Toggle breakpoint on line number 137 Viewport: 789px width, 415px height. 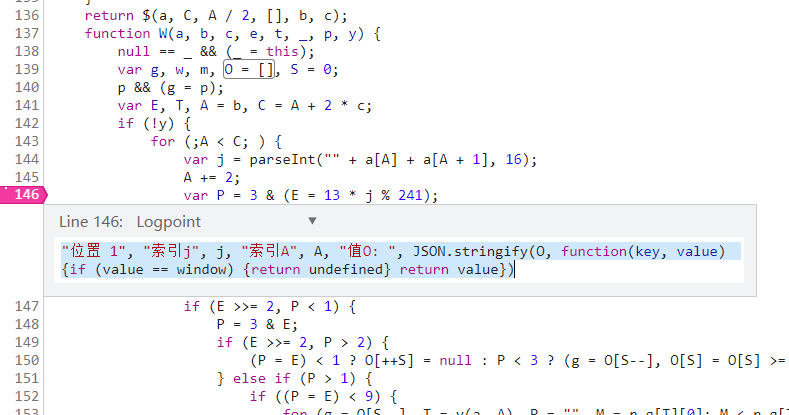(27, 33)
